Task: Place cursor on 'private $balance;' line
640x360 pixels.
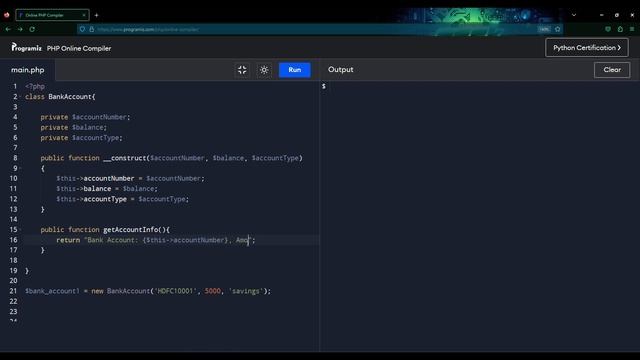Action: 73,127
